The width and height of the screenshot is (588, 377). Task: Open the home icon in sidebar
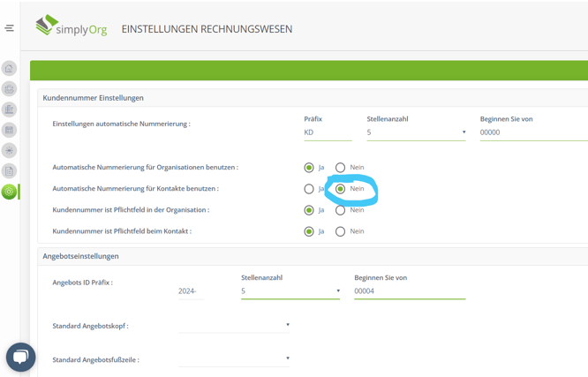10,68
